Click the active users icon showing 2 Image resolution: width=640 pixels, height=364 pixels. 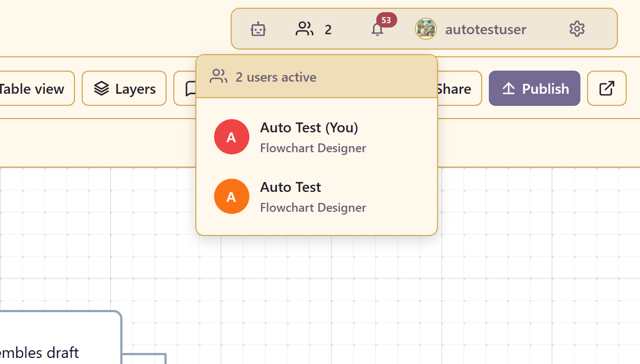[x=313, y=29]
